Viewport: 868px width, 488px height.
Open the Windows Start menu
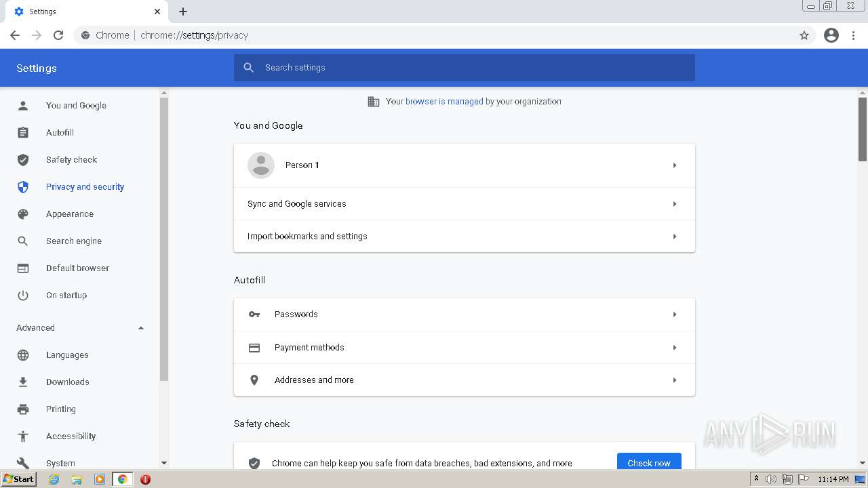pos(19,479)
